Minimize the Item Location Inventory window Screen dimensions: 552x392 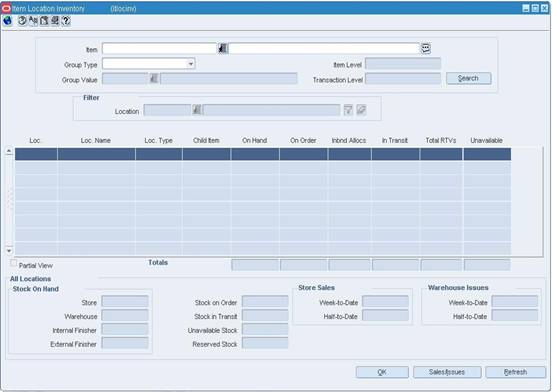point(526,8)
